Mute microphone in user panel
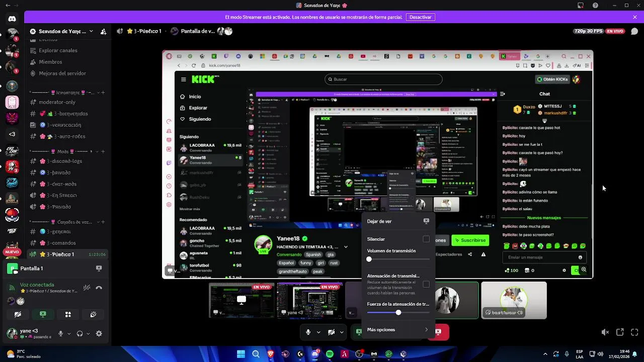The image size is (644, 362). (x=61, y=333)
